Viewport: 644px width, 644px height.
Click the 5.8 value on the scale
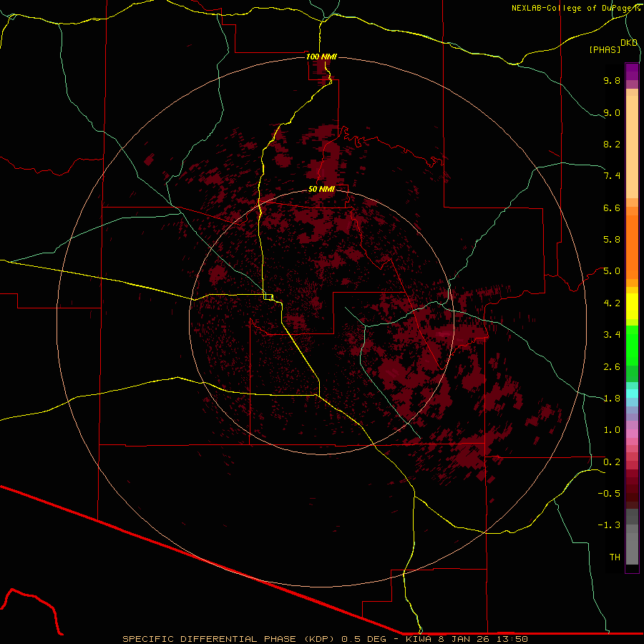pos(612,240)
